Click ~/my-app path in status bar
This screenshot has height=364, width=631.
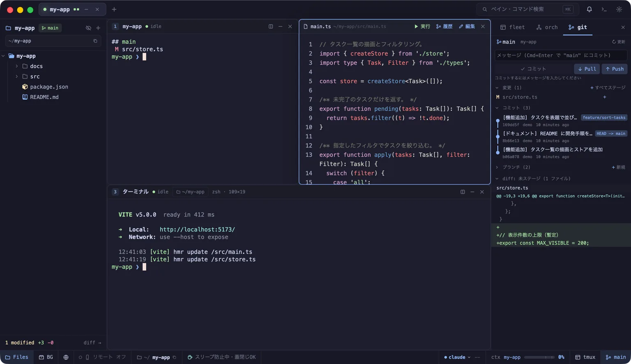click(156, 357)
